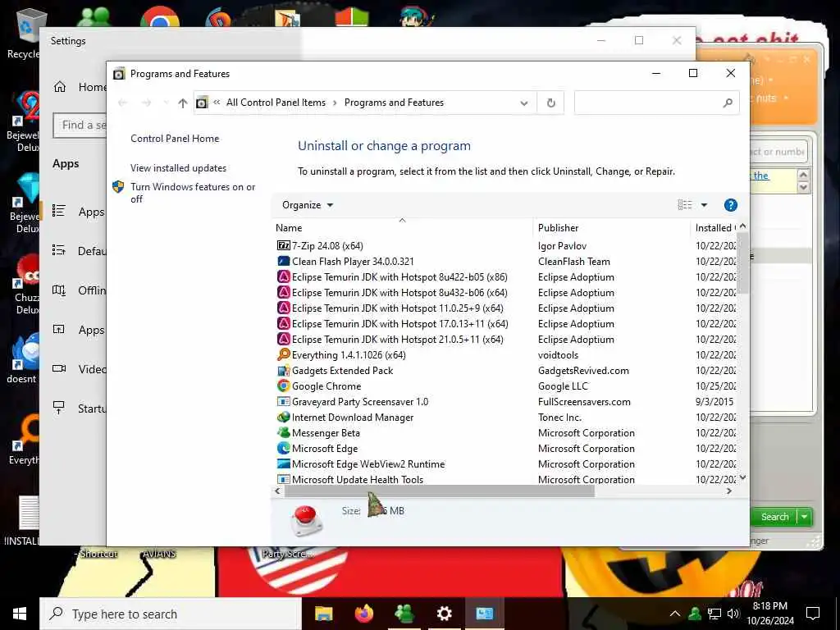Select the Internet Download Manager icon
Image resolution: width=840 pixels, height=630 pixels.
tap(283, 417)
